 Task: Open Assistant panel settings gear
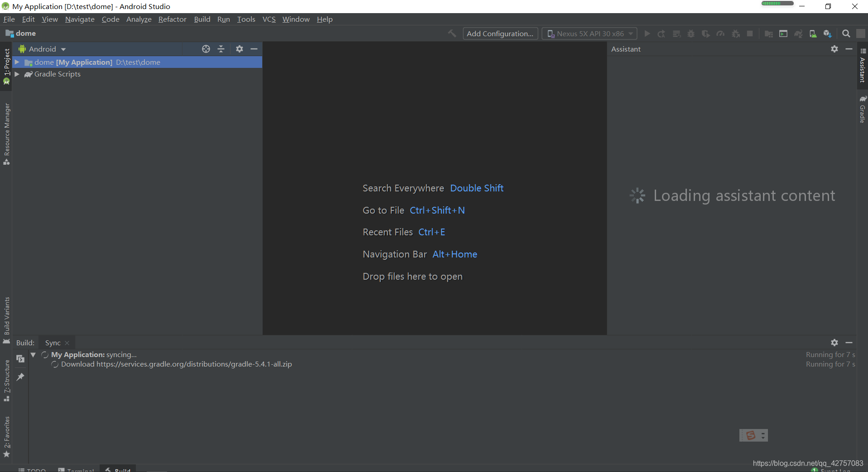point(834,49)
